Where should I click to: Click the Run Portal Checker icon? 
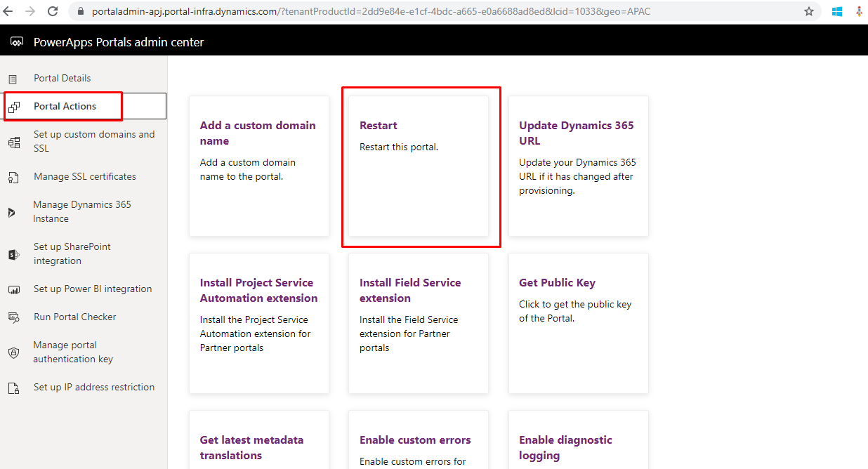click(13, 317)
